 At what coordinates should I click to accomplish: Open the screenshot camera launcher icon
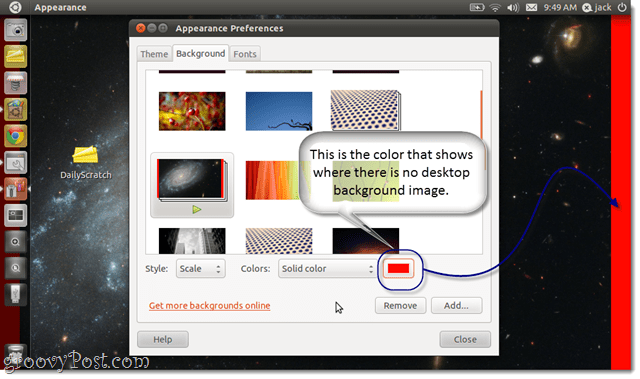[16, 30]
